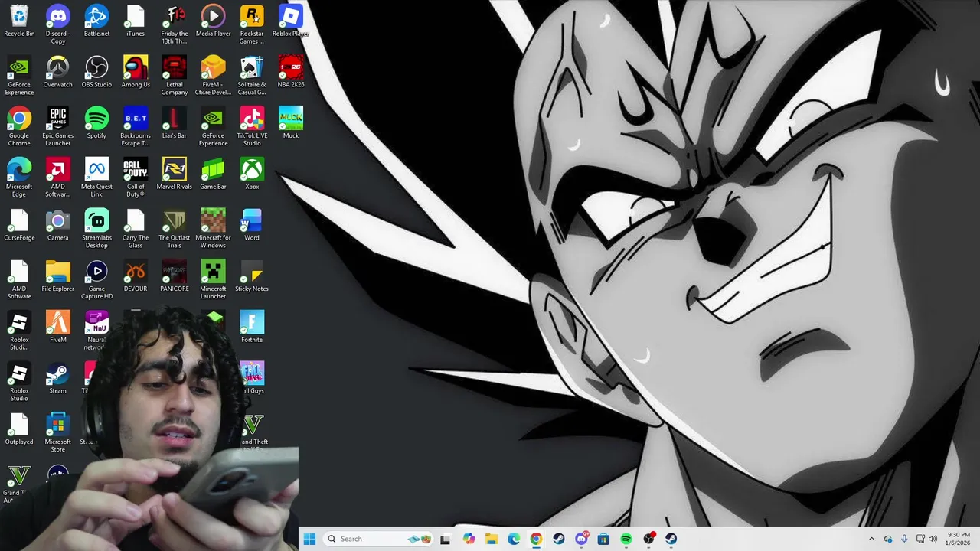This screenshot has width=980, height=551.
Task: Open TikTok LIVE Studio desktop icon
Action: click(x=252, y=127)
